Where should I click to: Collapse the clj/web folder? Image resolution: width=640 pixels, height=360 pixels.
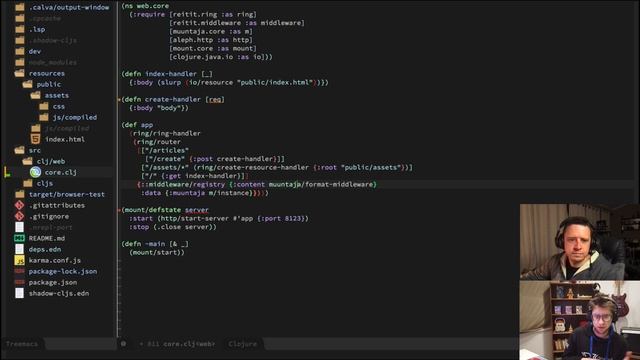point(51,161)
